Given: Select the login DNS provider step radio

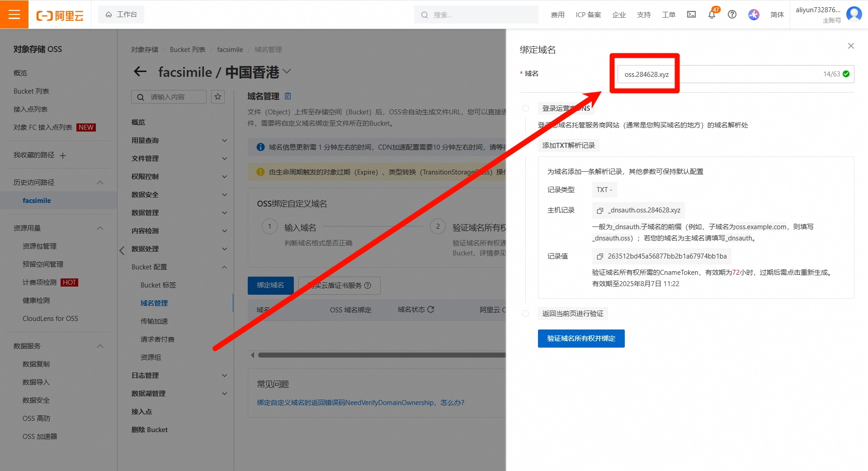Looking at the screenshot, I should point(525,108).
